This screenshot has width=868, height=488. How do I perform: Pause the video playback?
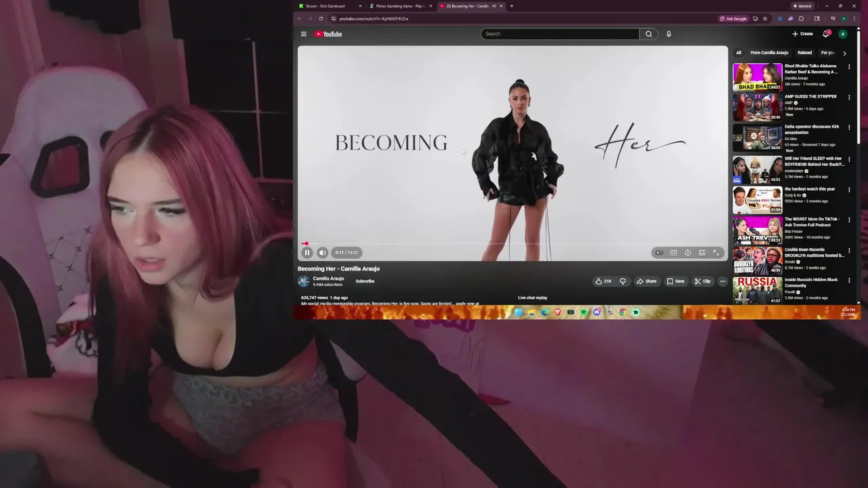tap(307, 253)
